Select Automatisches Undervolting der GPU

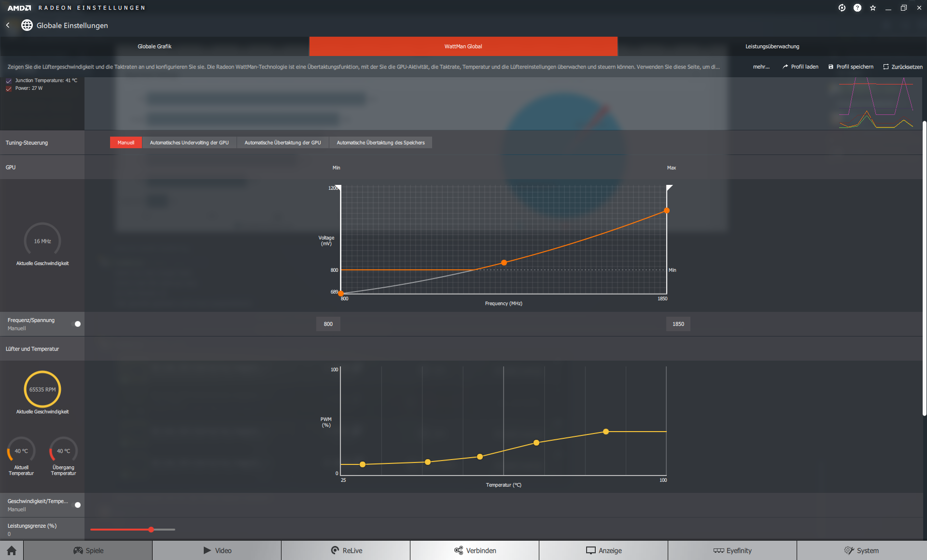point(189,142)
